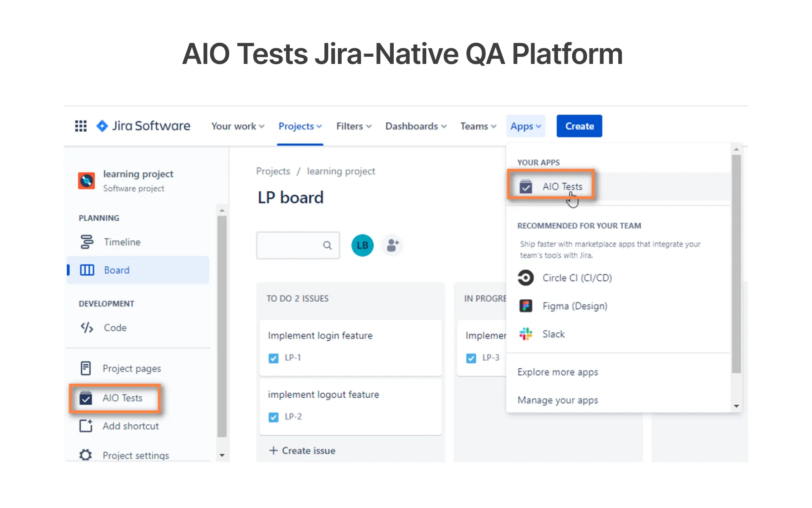The width and height of the screenshot is (812, 508).
Task: Click the Add shortcut icon
Action: click(86, 426)
